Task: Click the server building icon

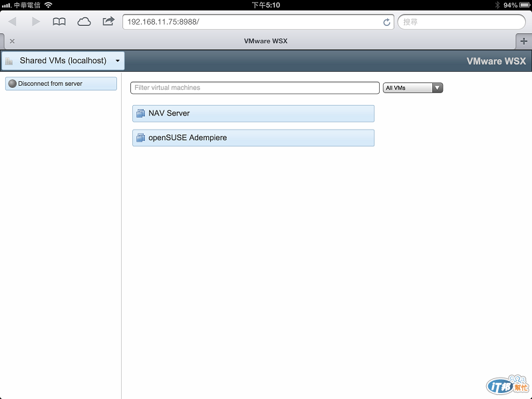Action: (9, 61)
